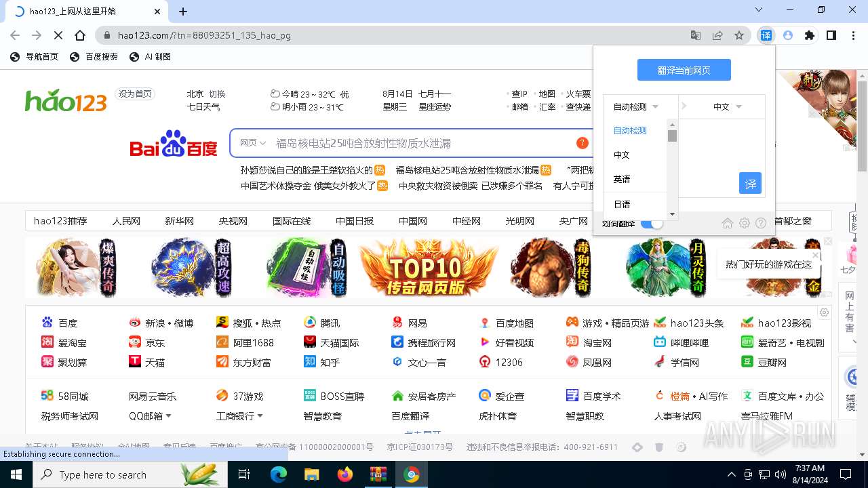This screenshot has width=868, height=488.
Task: Open settings gear in translate popup
Action: point(745,223)
